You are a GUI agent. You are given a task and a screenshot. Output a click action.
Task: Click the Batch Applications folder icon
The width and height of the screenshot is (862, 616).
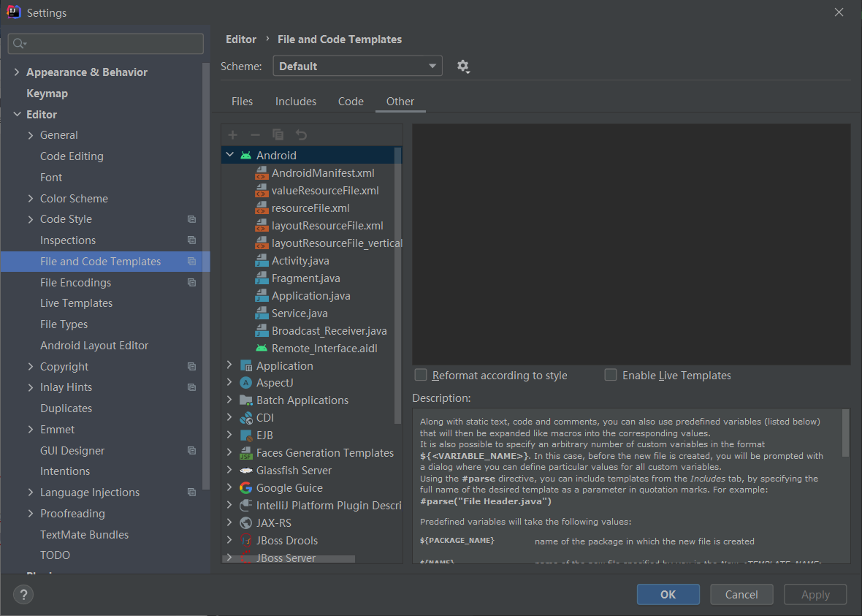pos(245,400)
